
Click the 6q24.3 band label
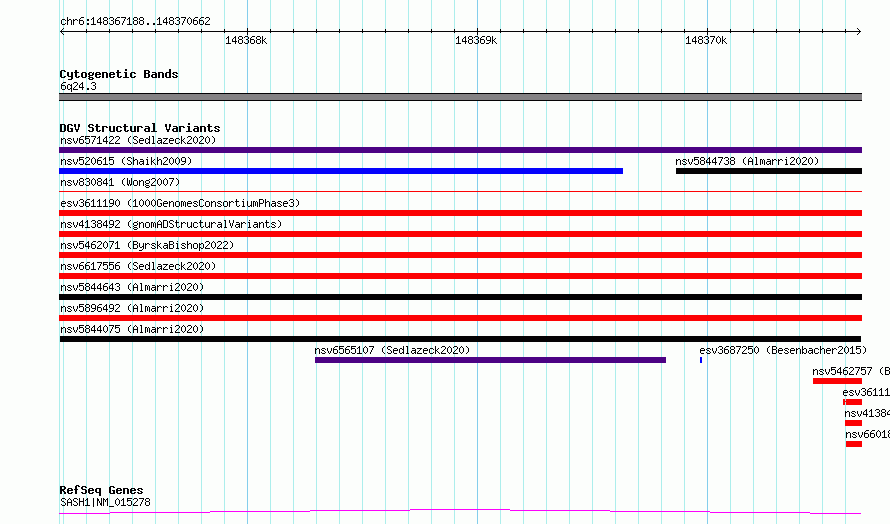coord(78,86)
